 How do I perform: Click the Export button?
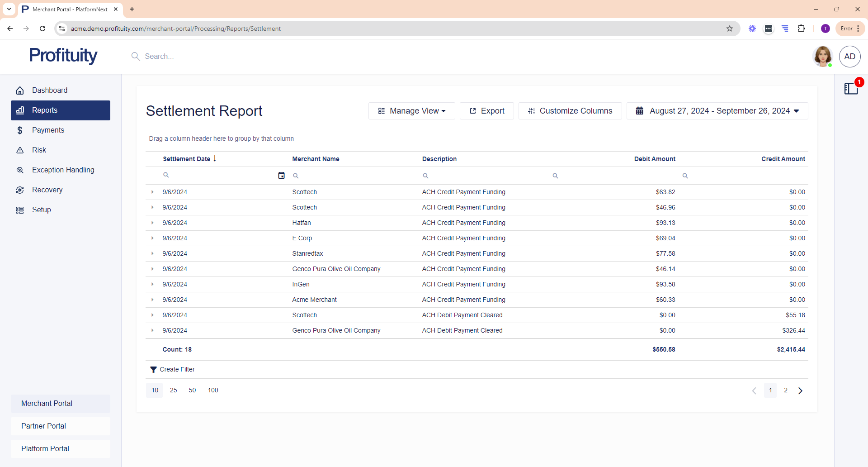point(486,111)
